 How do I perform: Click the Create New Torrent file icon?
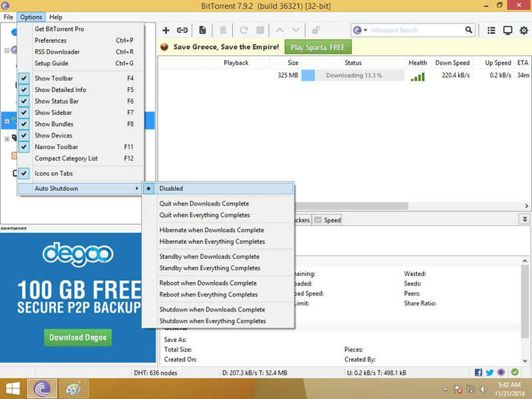(x=203, y=30)
